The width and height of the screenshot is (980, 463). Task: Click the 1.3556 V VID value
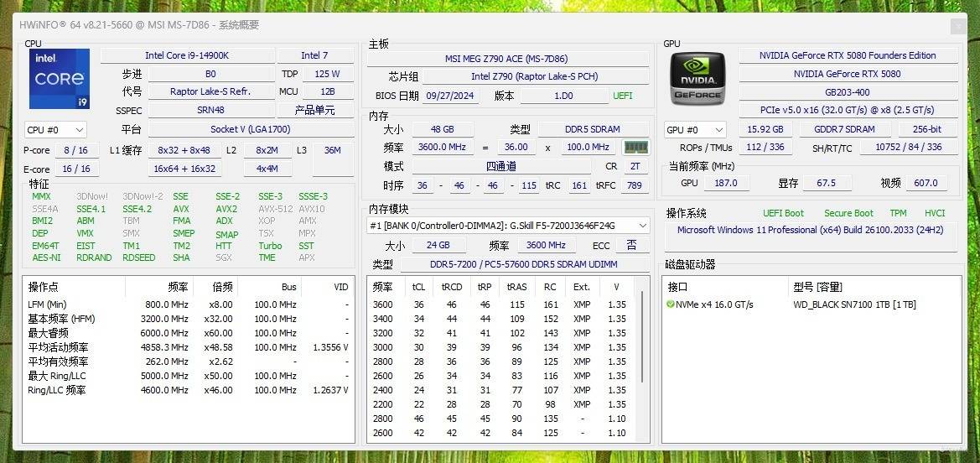point(330,347)
